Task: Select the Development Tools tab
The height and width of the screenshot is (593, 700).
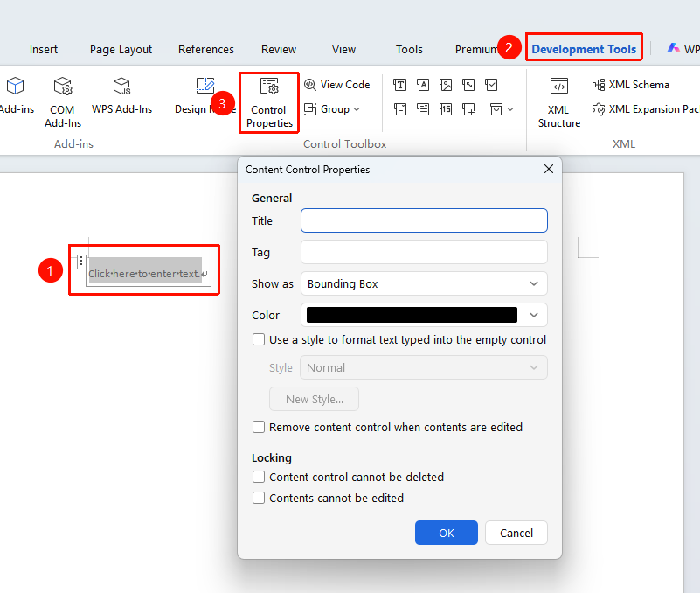Action: (x=584, y=49)
